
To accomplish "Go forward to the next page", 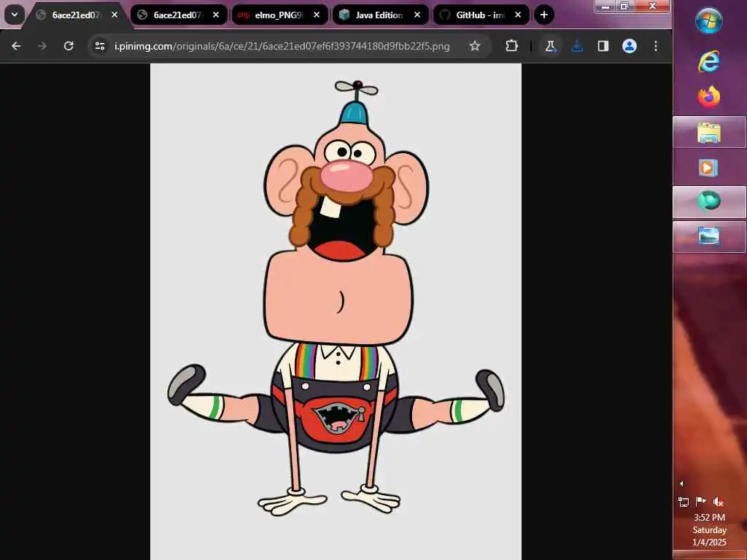I will click(42, 46).
